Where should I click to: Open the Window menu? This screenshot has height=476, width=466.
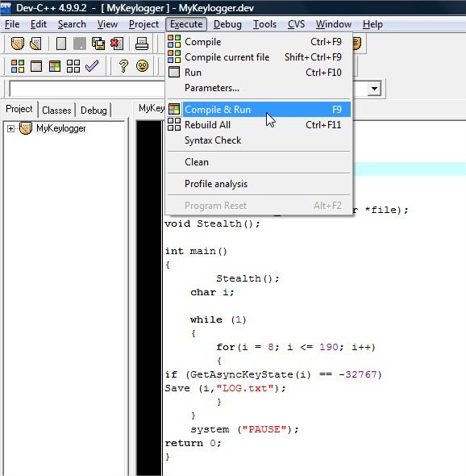pyautogui.click(x=334, y=24)
